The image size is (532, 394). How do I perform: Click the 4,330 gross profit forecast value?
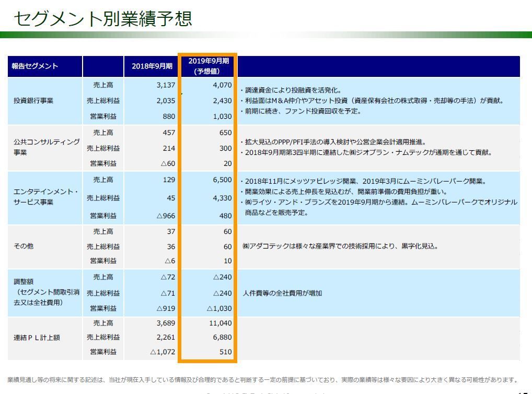[x=222, y=198]
